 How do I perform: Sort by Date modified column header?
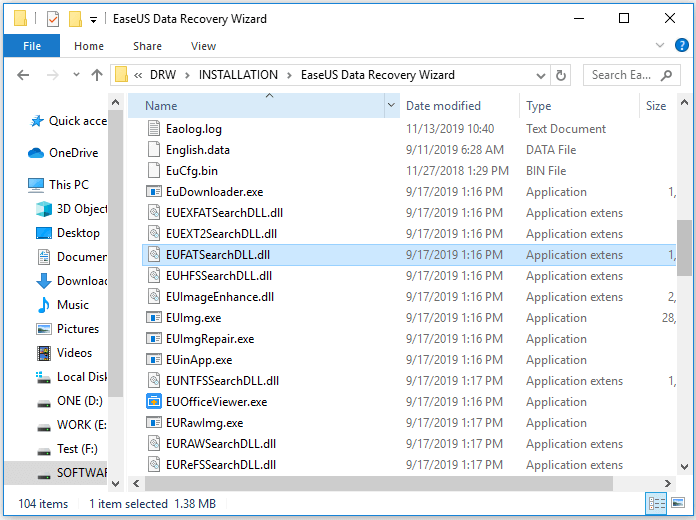pyautogui.click(x=443, y=106)
